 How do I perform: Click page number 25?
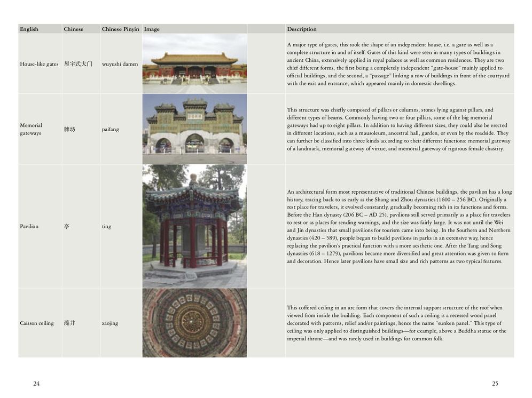[x=495, y=384]
